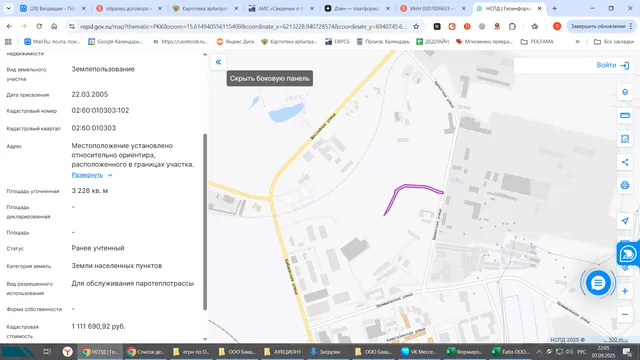Open the blue support widget tab

(x=628, y=254)
